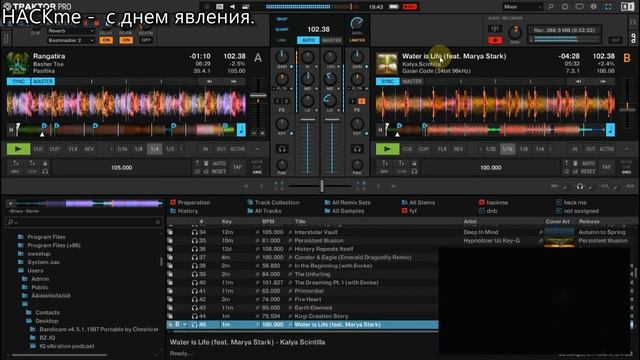Toggle MASTER on Deck A
The height and width of the screenshot is (360, 640).
[43, 81]
